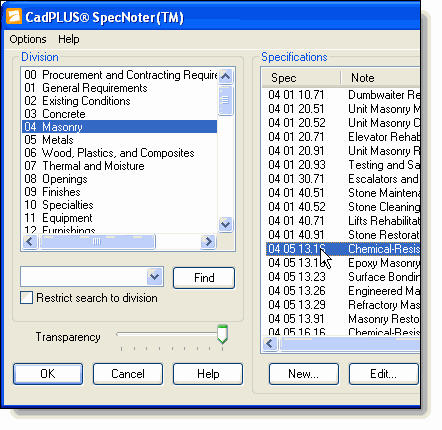This screenshot has height=430, width=442.
Task: Open the Options menu
Action: (28, 39)
